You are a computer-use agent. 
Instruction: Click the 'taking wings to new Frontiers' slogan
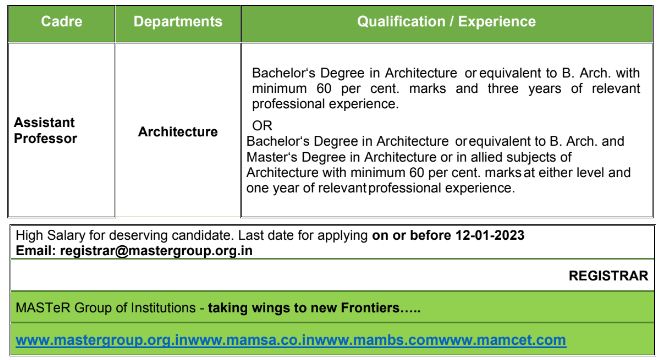(x=314, y=308)
